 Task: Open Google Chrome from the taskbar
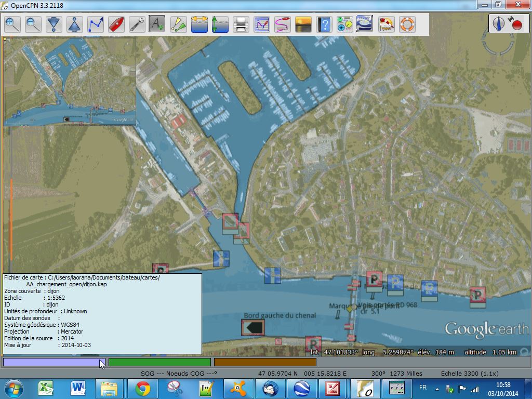(143, 389)
